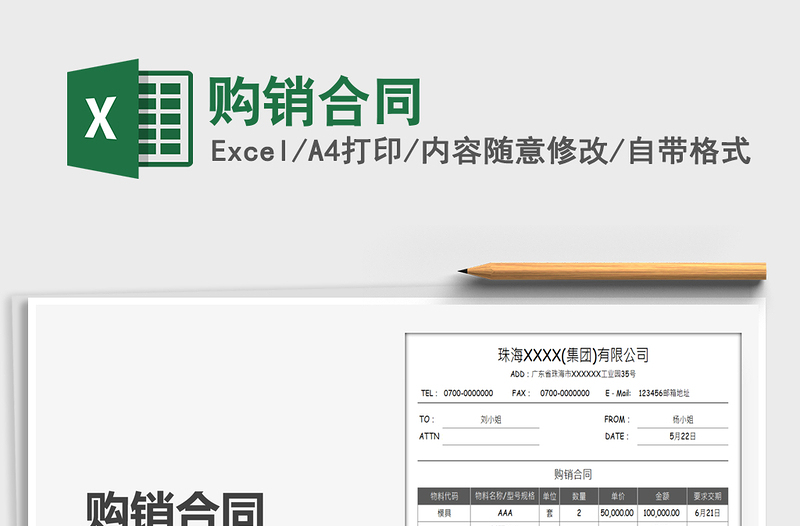The image size is (800, 526).
Task: Click the quantity cell 2
Action: click(x=579, y=513)
